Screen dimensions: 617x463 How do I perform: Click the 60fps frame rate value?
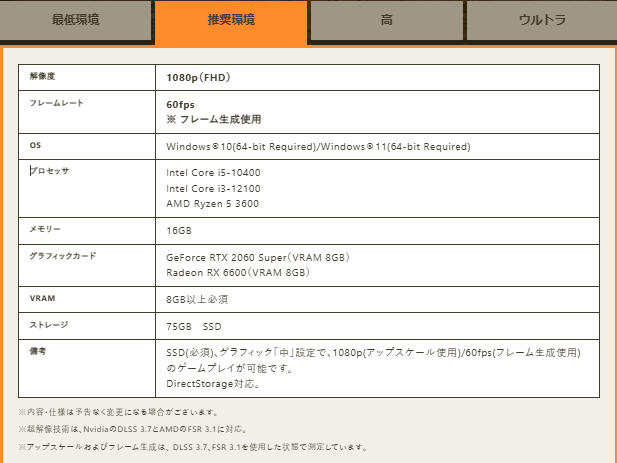[181, 104]
